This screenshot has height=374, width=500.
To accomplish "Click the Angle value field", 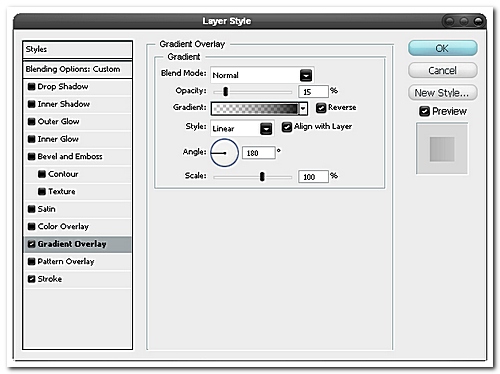I will tap(259, 153).
